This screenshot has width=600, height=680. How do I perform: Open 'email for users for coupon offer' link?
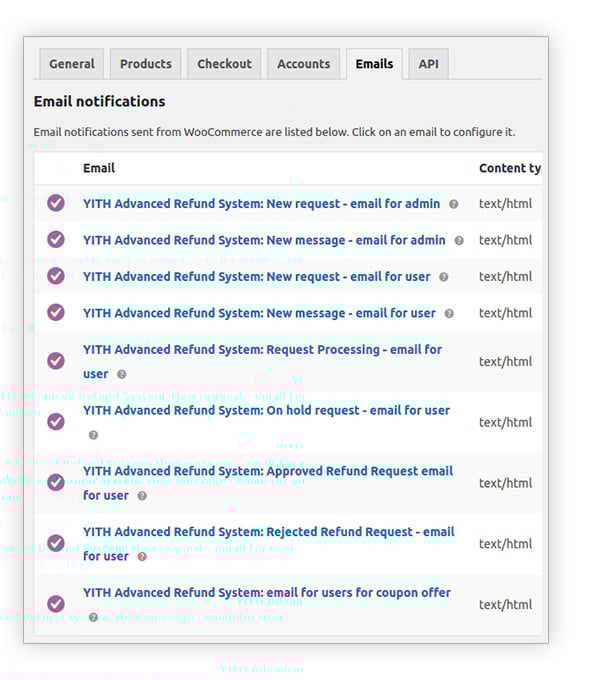[x=267, y=592]
